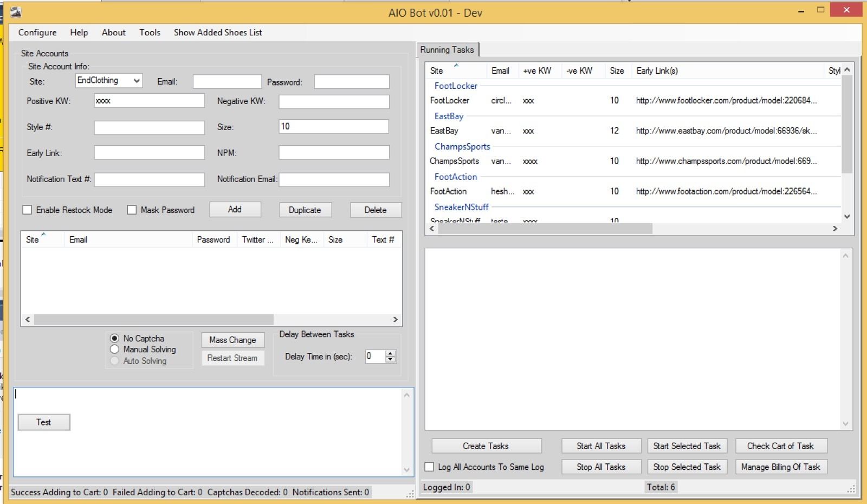The height and width of the screenshot is (504, 867).
Task: Click the Mass Change button
Action: click(x=232, y=340)
